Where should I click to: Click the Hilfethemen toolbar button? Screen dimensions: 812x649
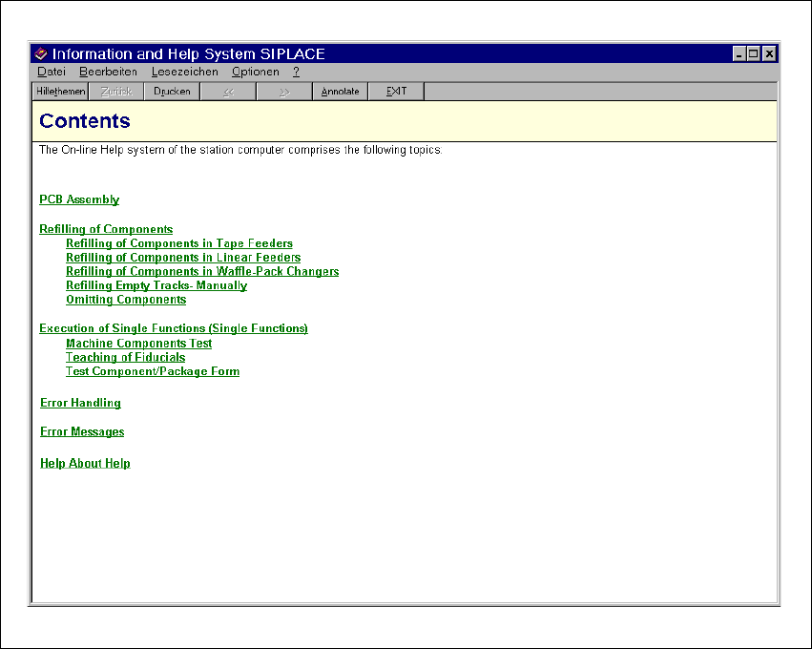coord(60,92)
